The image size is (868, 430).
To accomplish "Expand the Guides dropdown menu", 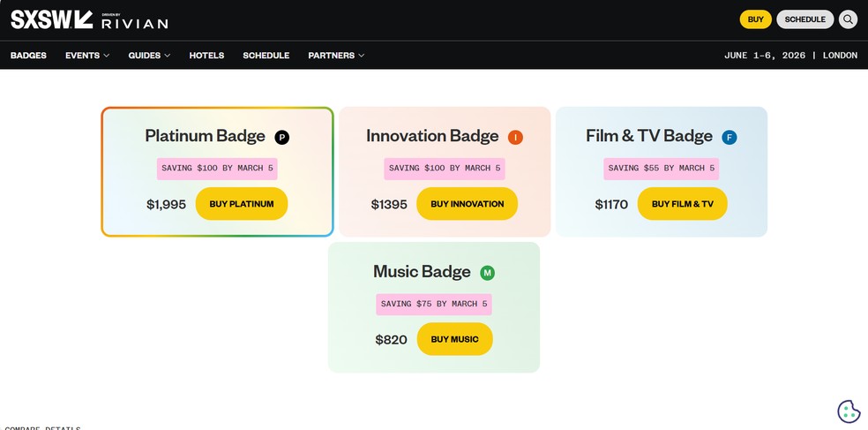I will tap(149, 56).
